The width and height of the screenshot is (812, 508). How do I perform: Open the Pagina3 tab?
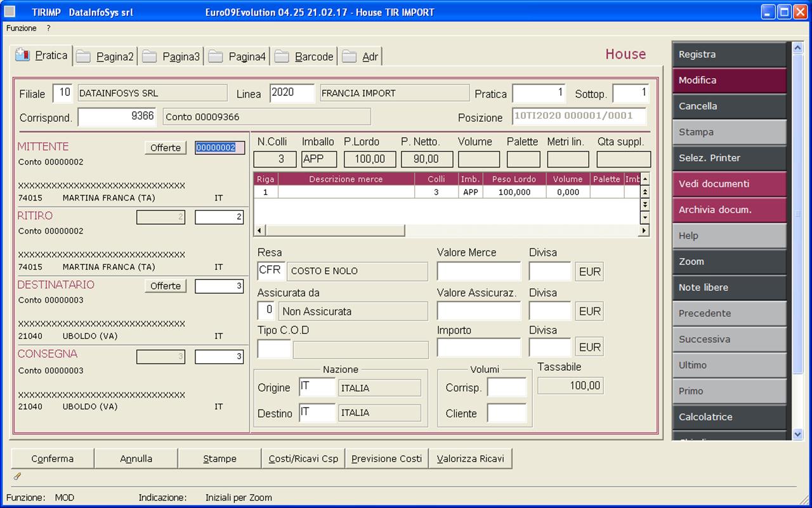click(x=171, y=57)
